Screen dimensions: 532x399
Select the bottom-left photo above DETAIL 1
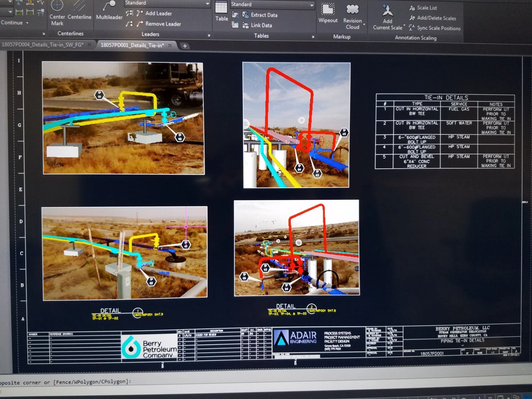coord(124,253)
